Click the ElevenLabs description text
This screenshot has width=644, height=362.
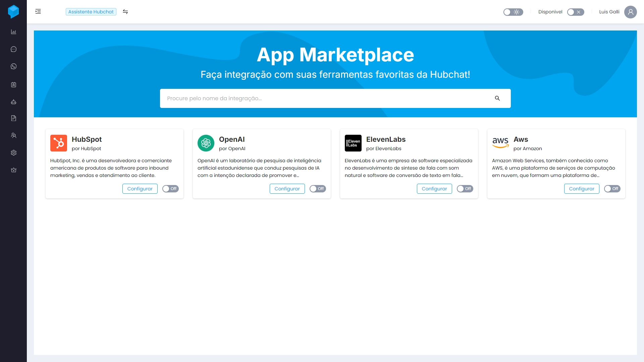point(409,168)
